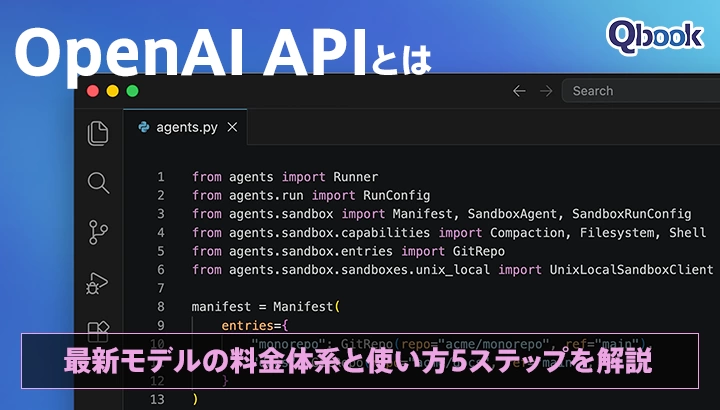Close the agents.py tab
The width and height of the screenshot is (720, 410).
click(232, 127)
